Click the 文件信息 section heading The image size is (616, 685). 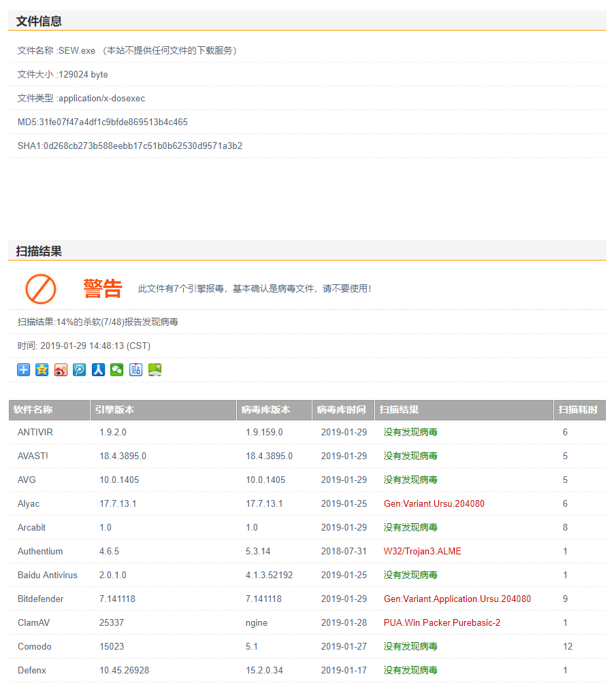point(39,21)
